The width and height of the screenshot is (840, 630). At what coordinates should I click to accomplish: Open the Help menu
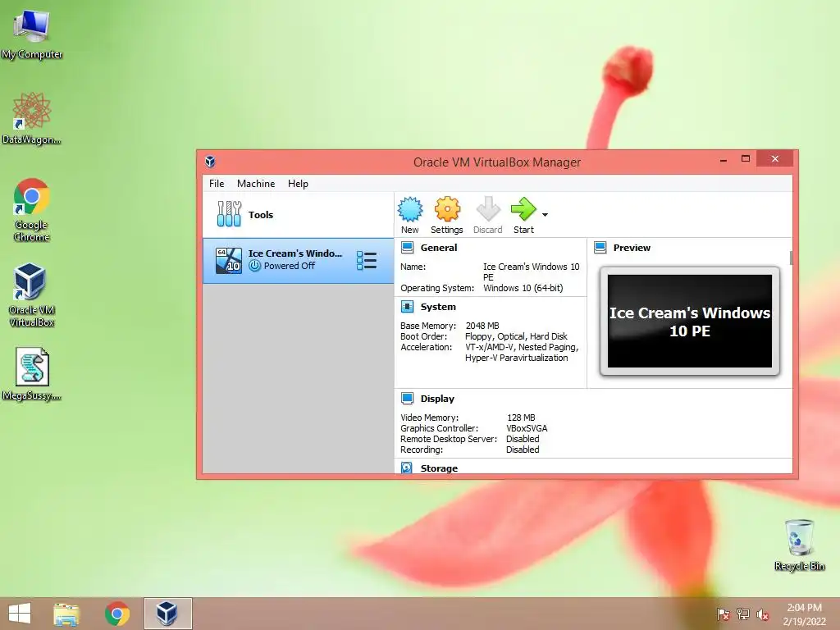point(298,183)
